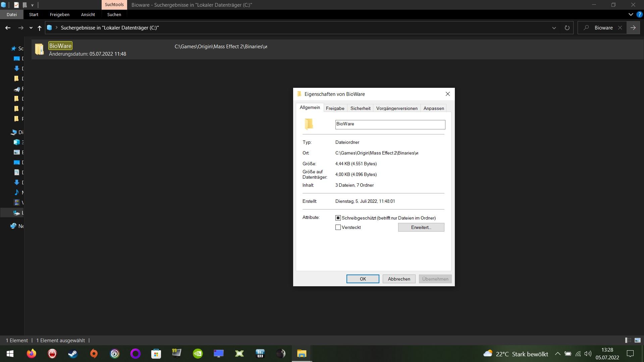Select Allgemein tab in properties
The image size is (644, 362).
pyautogui.click(x=310, y=108)
